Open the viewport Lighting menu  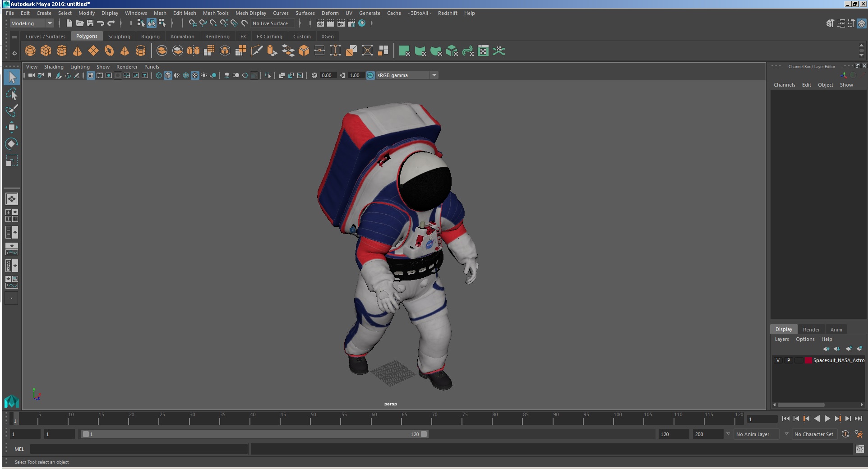pos(80,67)
